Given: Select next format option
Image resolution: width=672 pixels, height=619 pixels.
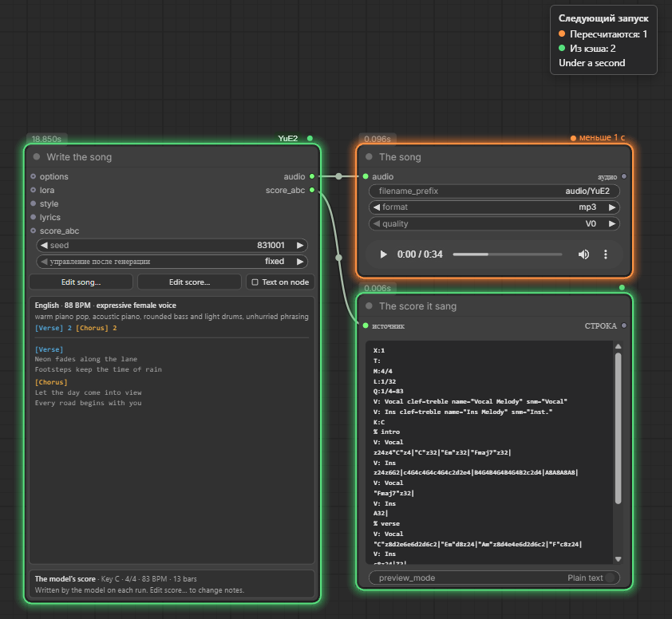Looking at the screenshot, I should [x=612, y=207].
